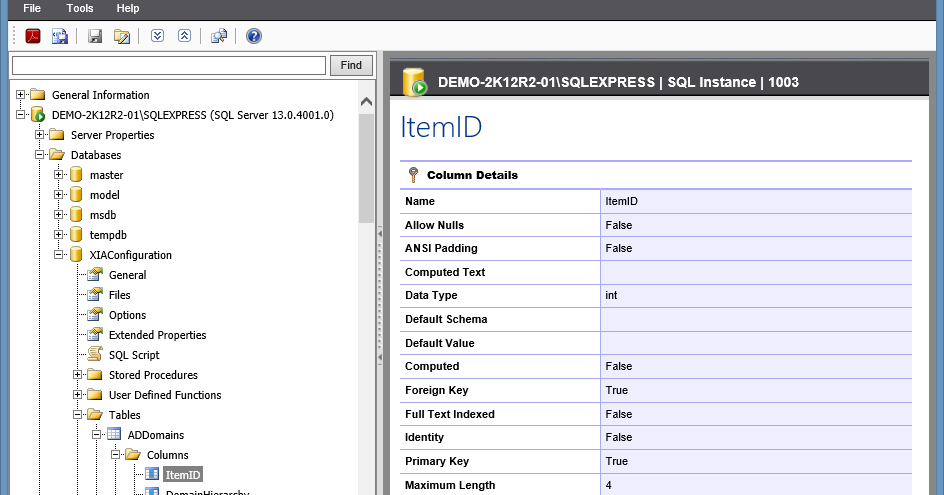Collapse the Databases node

tap(40, 154)
